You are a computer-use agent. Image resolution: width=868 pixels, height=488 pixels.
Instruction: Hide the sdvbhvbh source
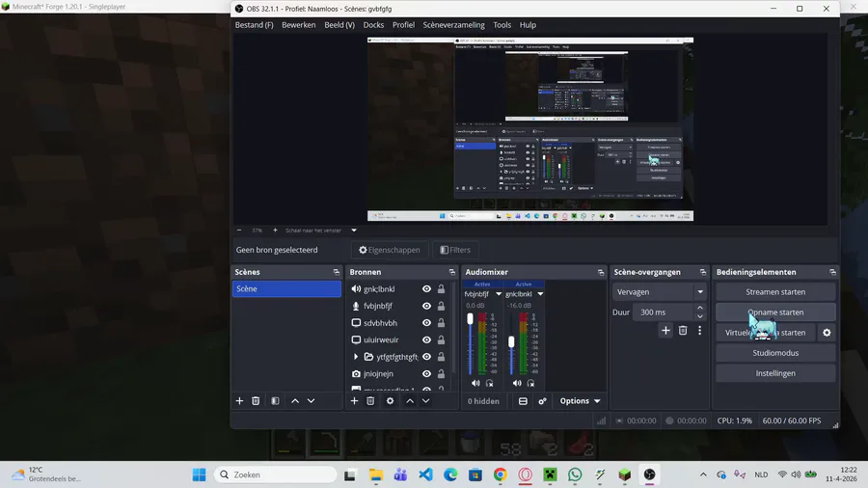point(426,322)
